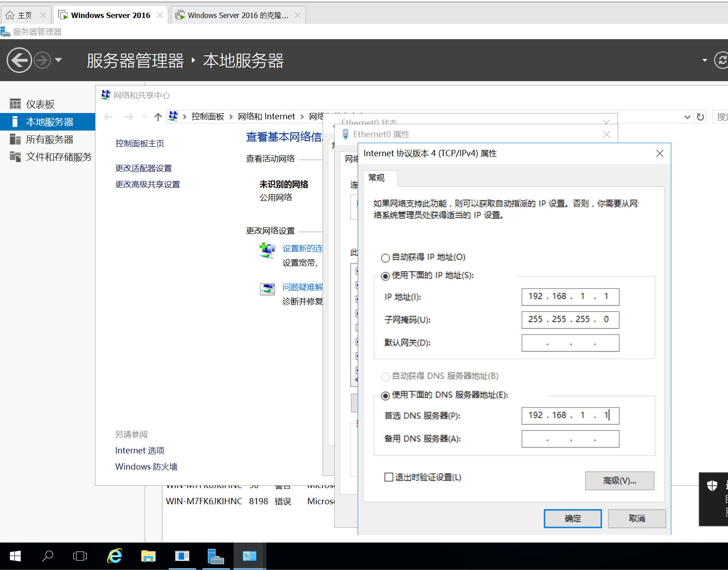
Task: Click the Server Manager refresh icon
Action: click(x=721, y=60)
